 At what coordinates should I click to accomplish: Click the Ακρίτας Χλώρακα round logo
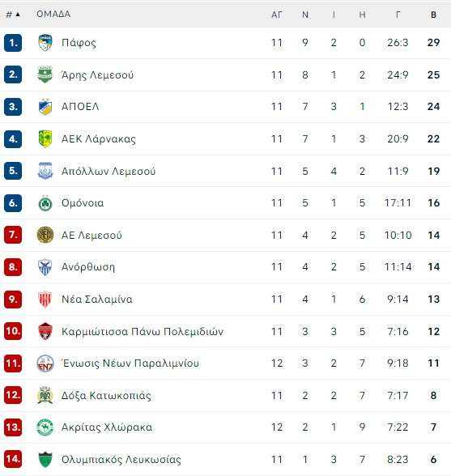(45, 427)
